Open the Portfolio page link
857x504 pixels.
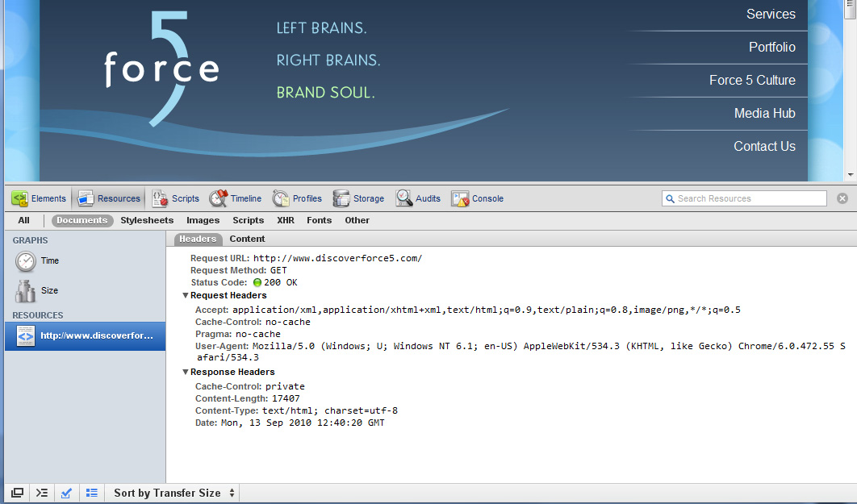[x=771, y=47]
